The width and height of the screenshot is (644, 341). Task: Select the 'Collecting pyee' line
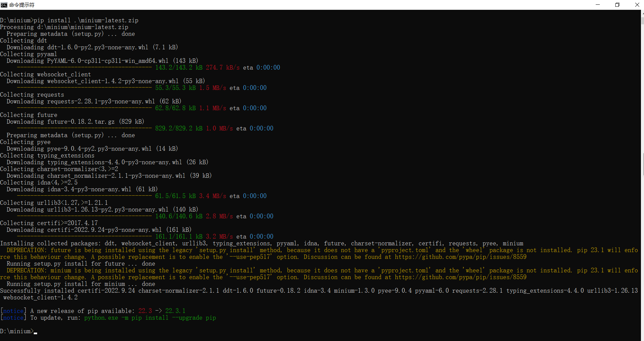click(25, 142)
